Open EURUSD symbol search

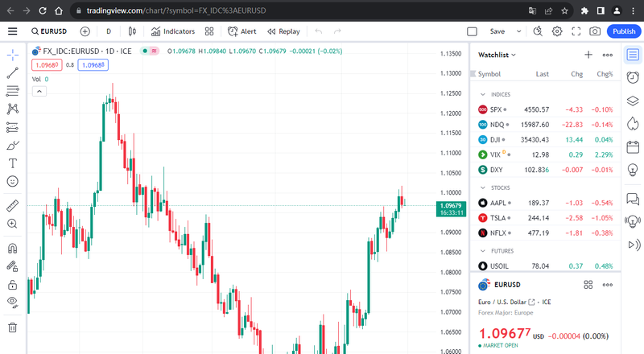49,31
